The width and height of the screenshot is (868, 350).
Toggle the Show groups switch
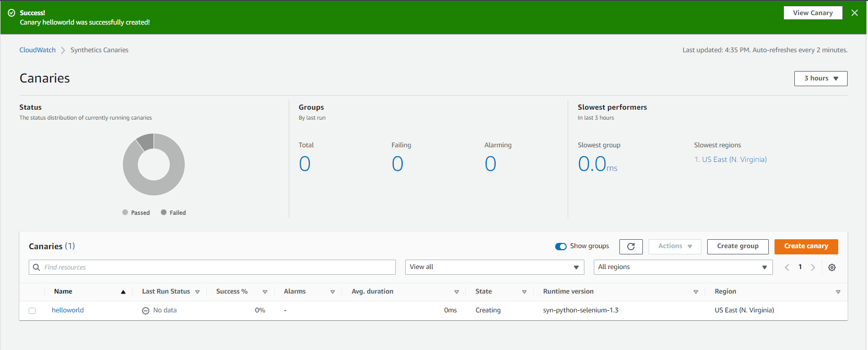pyautogui.click(x=561, y=247)
